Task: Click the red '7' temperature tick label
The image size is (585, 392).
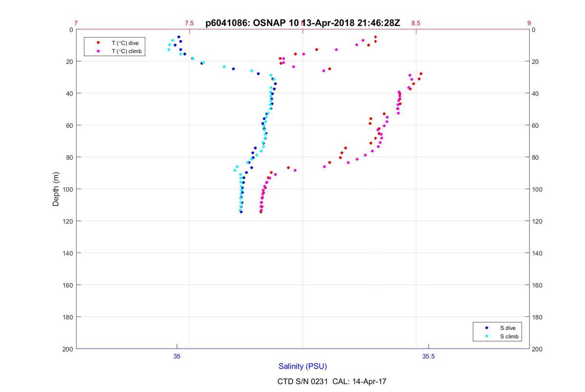Action: click(x=76, y=23)
